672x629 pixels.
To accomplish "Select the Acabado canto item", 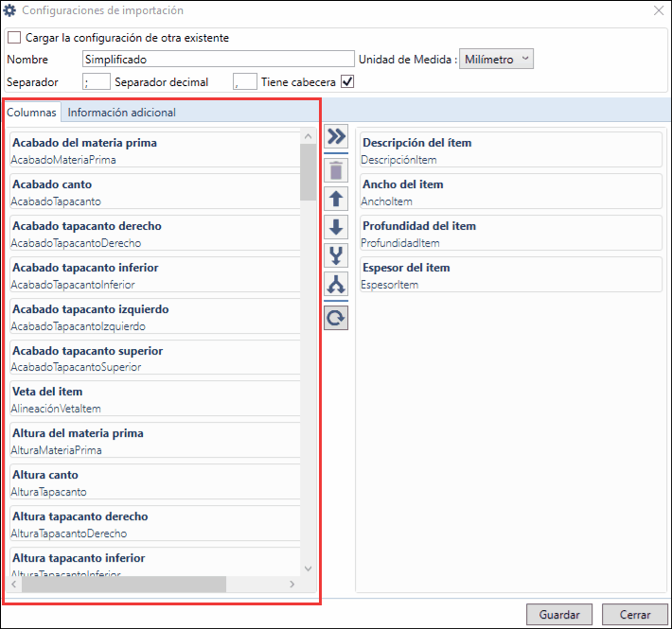I will coord(154,192).
